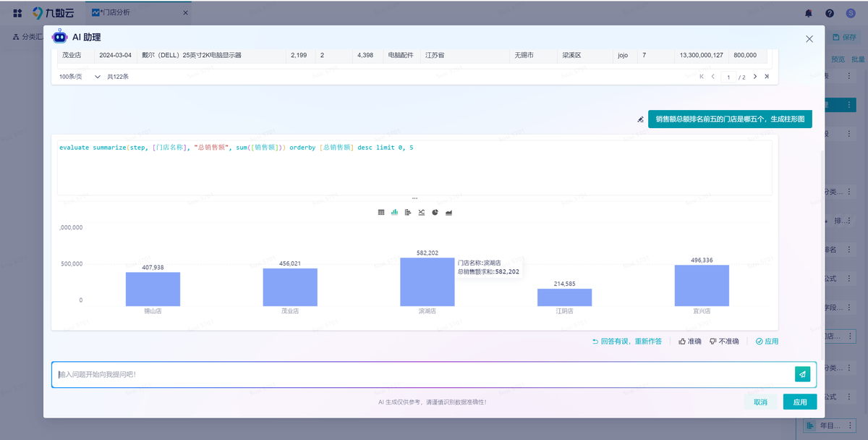Mark the answer as 准确 (thumbs up)
The width and height of the screenshot is (868, 440).
click(x=690, y=342)
